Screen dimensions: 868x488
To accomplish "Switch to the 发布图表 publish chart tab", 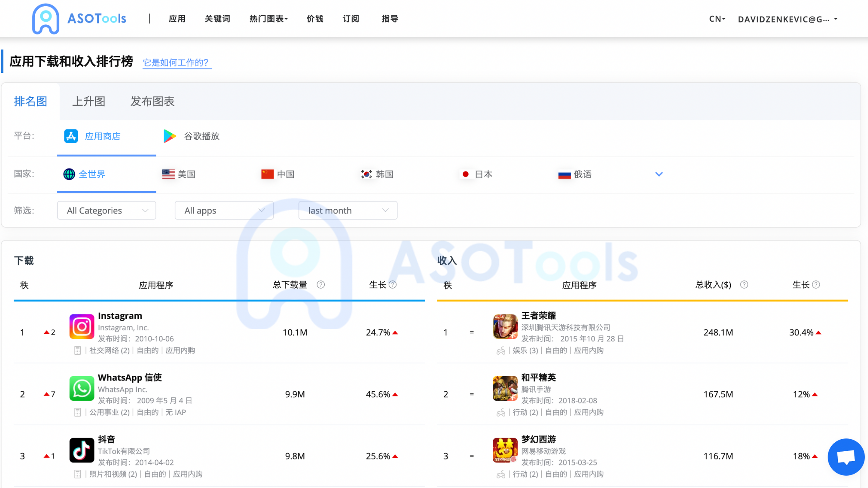I will 152,101.
